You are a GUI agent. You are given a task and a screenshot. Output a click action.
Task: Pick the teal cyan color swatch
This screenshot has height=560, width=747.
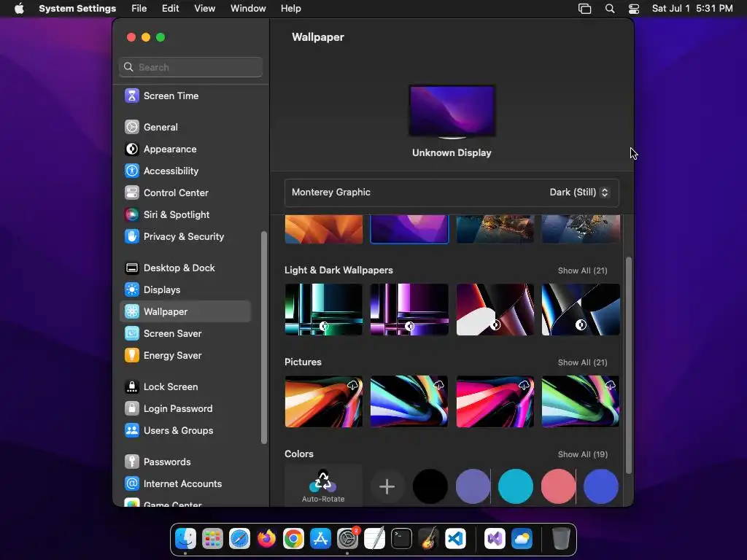click(516, 486)
